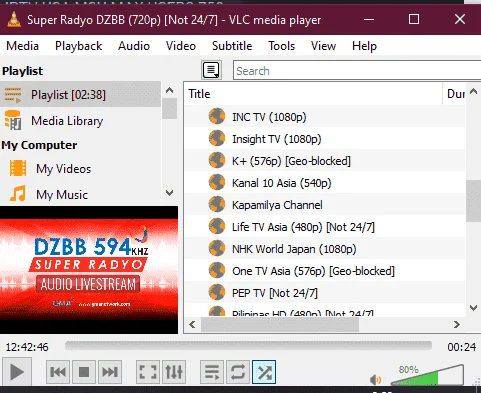Select Kapamilya Channel entry
The image size is (481, 393).
click(325, 205)
